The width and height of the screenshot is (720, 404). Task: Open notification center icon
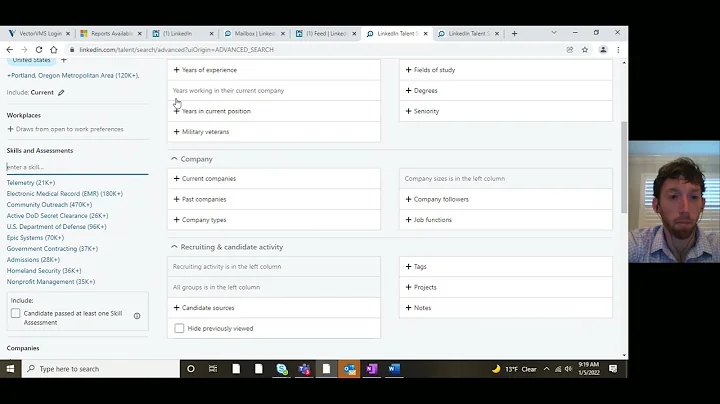click(x=613, y=369)
